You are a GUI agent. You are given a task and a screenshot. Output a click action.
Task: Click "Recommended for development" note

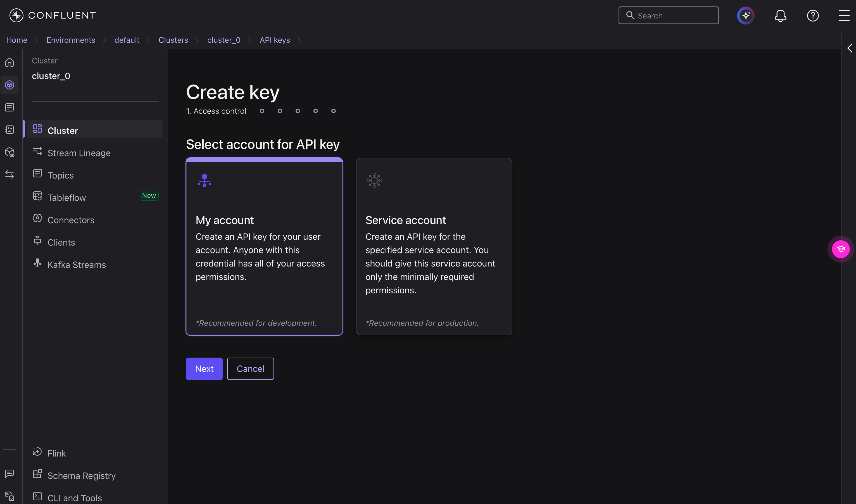pos(256,323)
